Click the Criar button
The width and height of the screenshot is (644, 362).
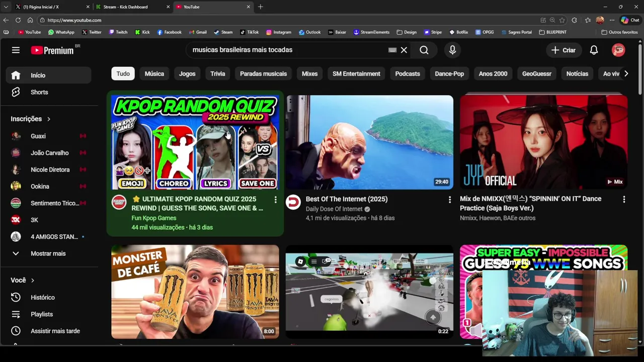[563, 50]
